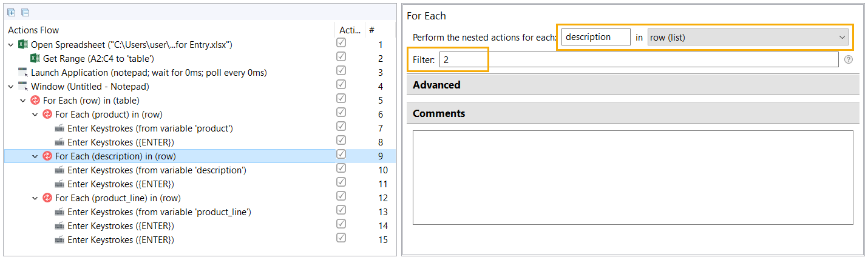Viewport: 868px width, 260px height.
Task: Toggle the active checkbox for row 9
Action: tap(341, 155)
